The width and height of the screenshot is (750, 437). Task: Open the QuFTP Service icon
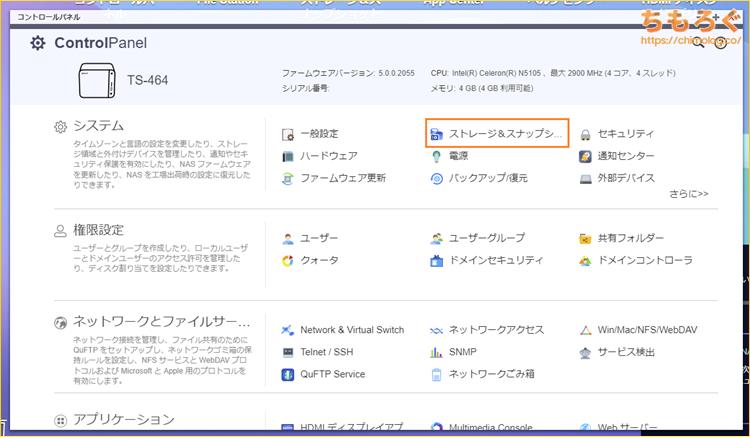click(288, 374)
